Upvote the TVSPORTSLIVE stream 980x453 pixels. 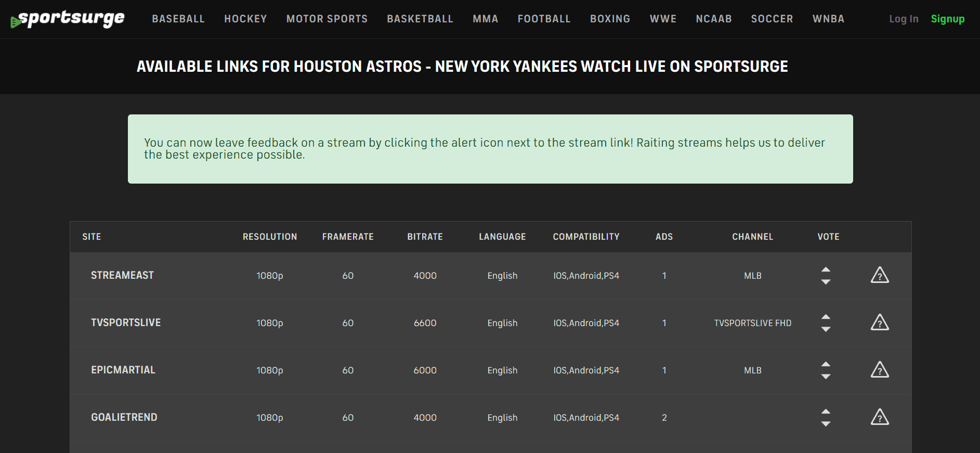coord(826,317)
